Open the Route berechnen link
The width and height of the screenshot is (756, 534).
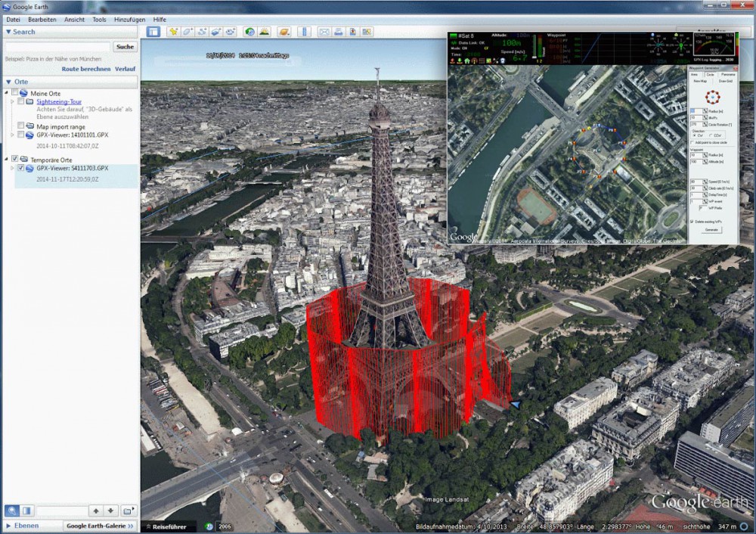click(x=86, y=69)
